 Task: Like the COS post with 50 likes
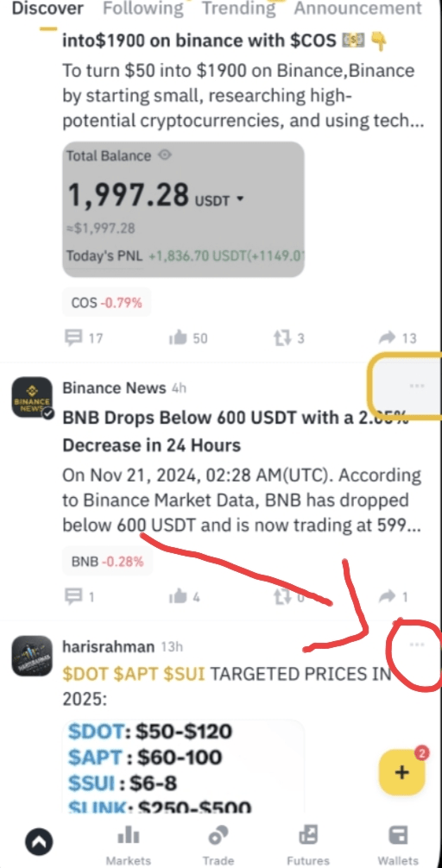pos(188,337)
